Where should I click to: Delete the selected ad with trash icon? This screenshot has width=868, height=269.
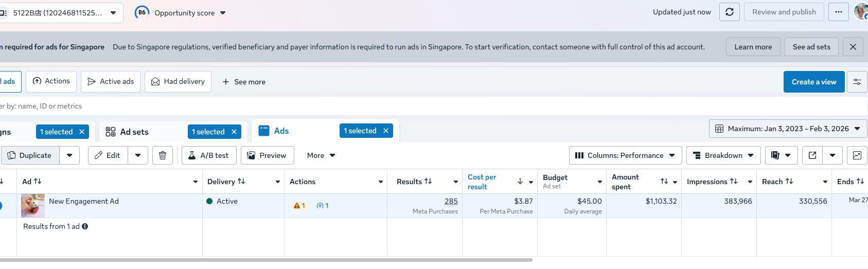pyautogui.click(x=163, y=155)
